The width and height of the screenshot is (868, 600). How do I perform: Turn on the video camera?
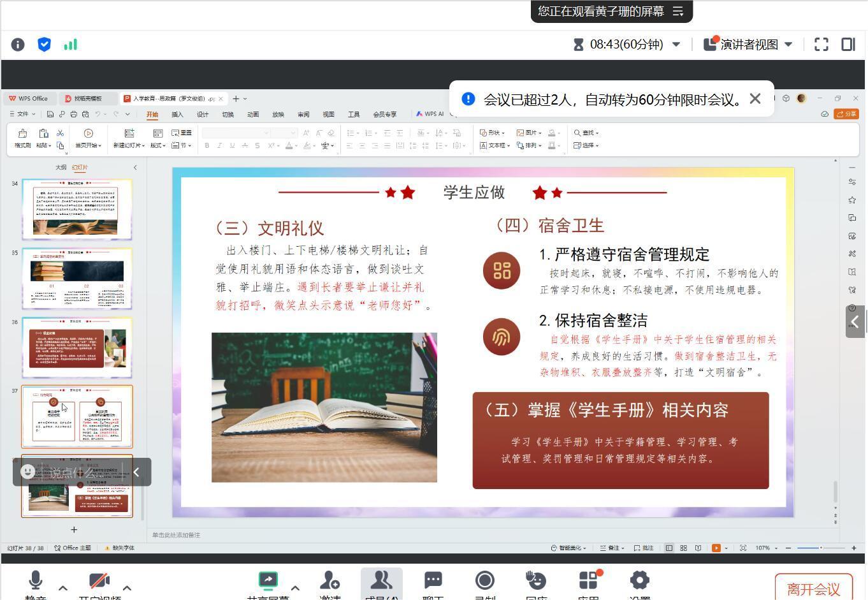(99, 581)
